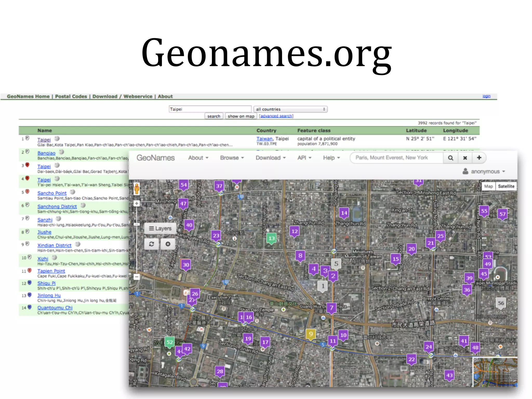Image resolution: width=532 pixels, height=399 pixels.
Task: Open the Layers panel on the map
Action: point(160,229)
